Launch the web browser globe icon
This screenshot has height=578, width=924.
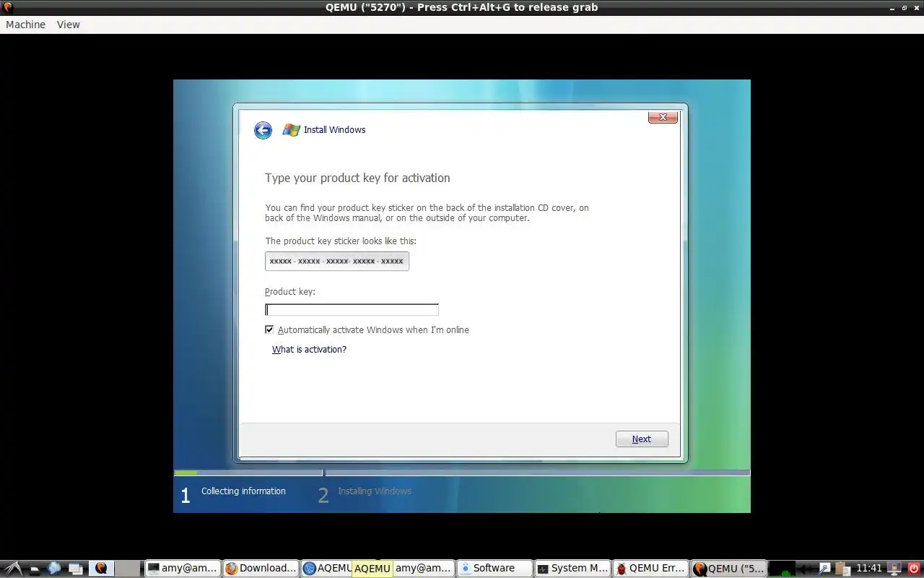point(55,569)
